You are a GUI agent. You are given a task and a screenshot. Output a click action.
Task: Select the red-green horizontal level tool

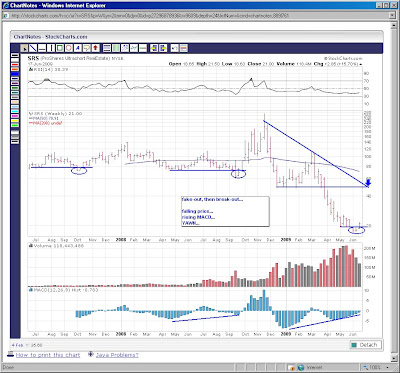click(143, 48)
